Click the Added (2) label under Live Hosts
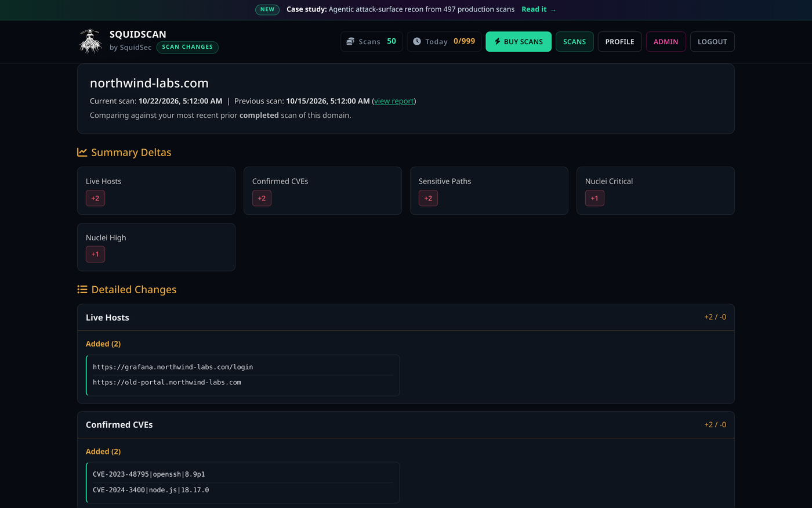Screen dimensions: 812x508 [x=103, y=344]
